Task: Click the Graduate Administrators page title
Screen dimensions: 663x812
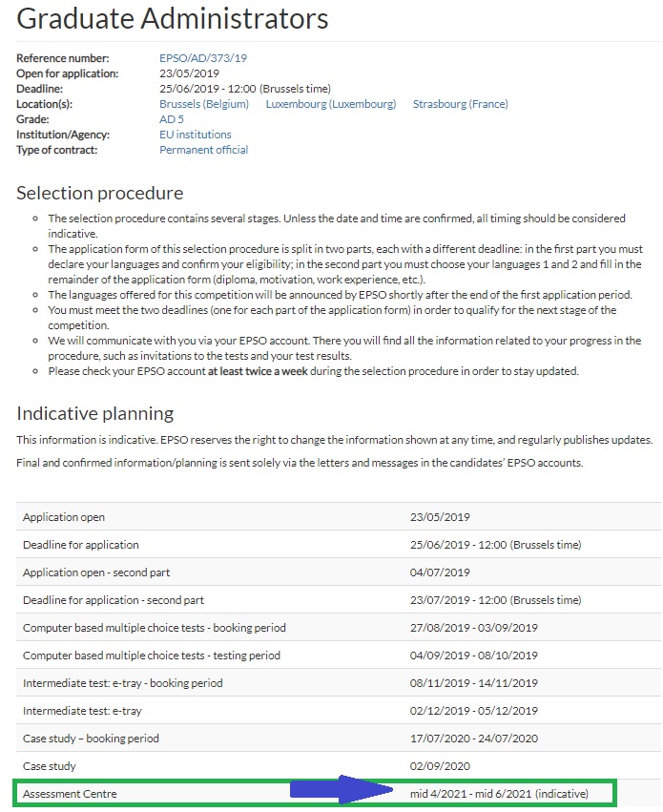Action: [x=173, y=18]
